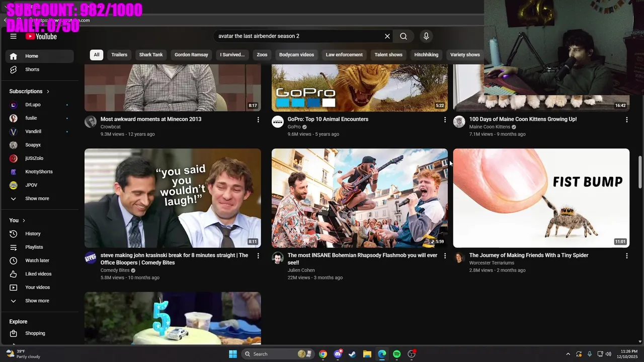Open 100 Days of Maine Coon Kittens title
This screenshot has width=644, height=362.
click(x=523, y=119)
